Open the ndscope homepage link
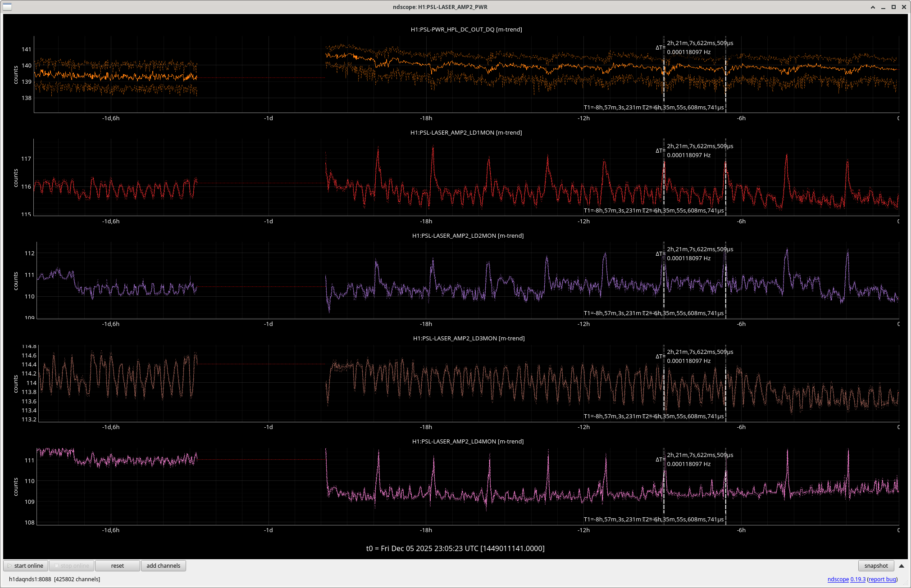 pos(838,579)
